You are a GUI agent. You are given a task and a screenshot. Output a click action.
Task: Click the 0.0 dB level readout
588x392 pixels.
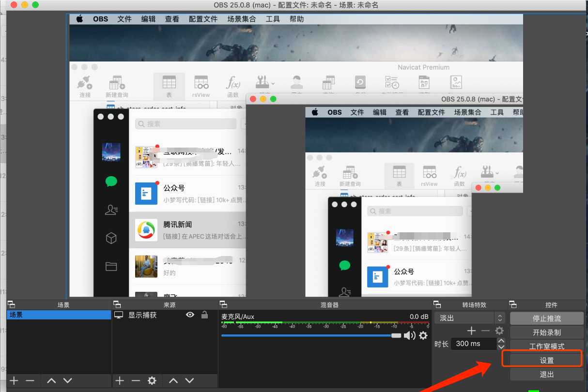pos(419,317)
